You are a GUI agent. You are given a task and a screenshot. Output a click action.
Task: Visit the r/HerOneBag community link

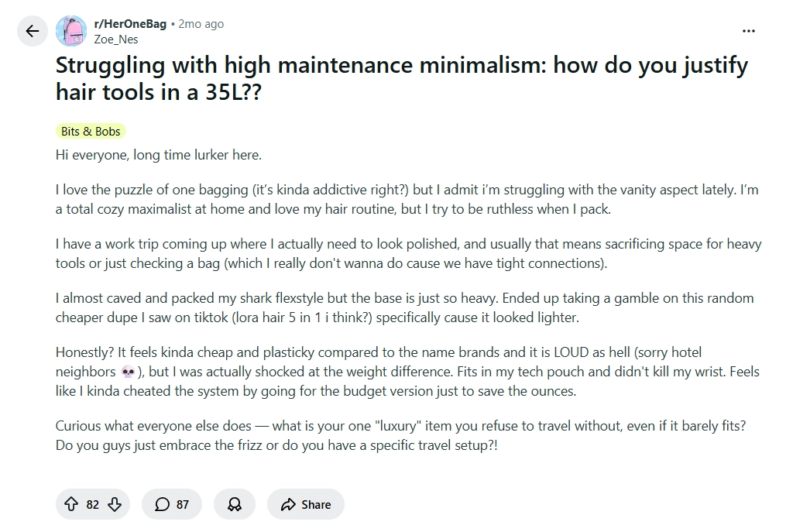coord(130,24)
